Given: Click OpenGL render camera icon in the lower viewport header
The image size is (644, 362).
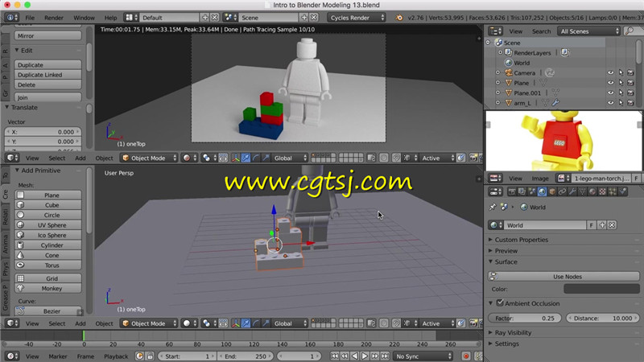Looking at the screenshot, I should 473,323.
